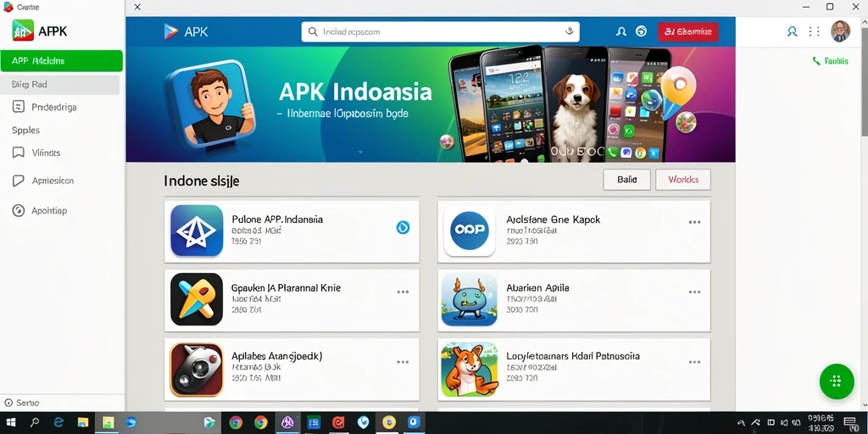Open more options for Gpavken IA Plarannal Knie
This screenshot has width=868, height=434.
point(403,292)
